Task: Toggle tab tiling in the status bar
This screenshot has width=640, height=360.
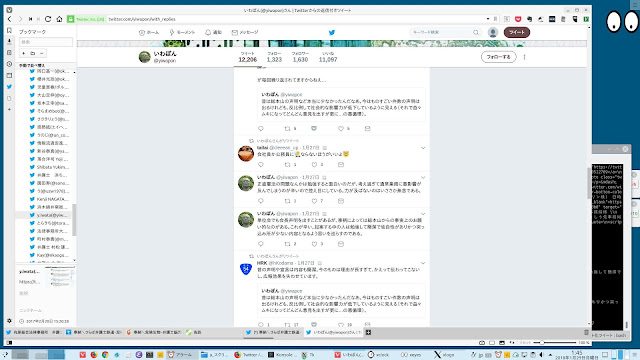Action: pyautogui.click(x=492, y=342)
